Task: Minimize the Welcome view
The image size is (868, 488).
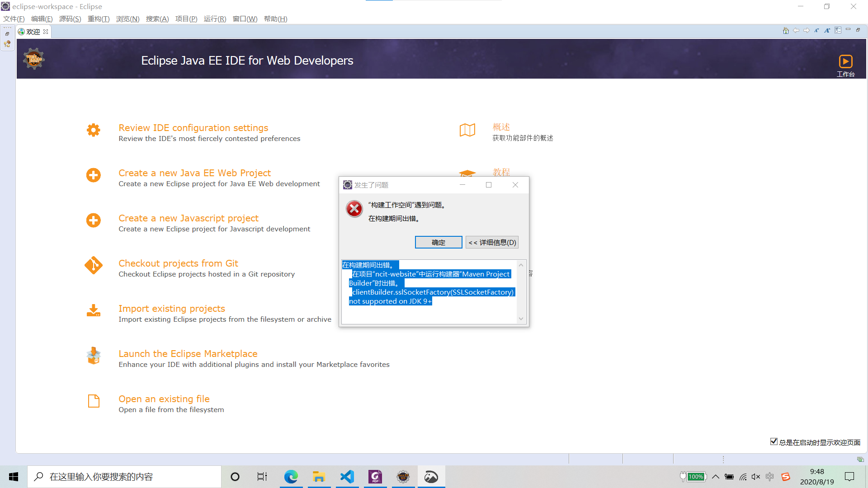Action: tap(848, 30)
